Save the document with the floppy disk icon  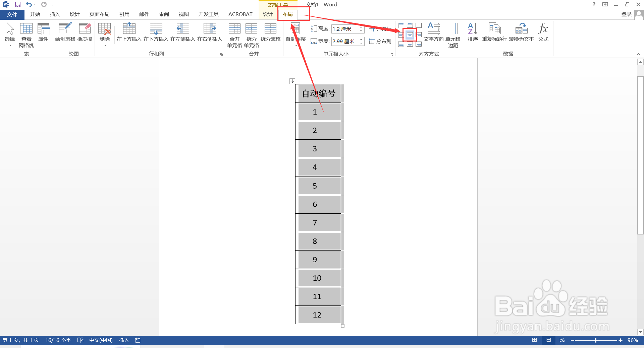click(x=18, y=4)
